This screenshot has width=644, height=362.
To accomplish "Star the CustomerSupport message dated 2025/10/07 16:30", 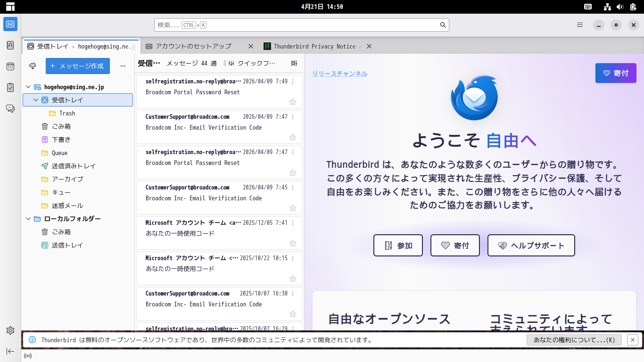I will tap(293, 314).
